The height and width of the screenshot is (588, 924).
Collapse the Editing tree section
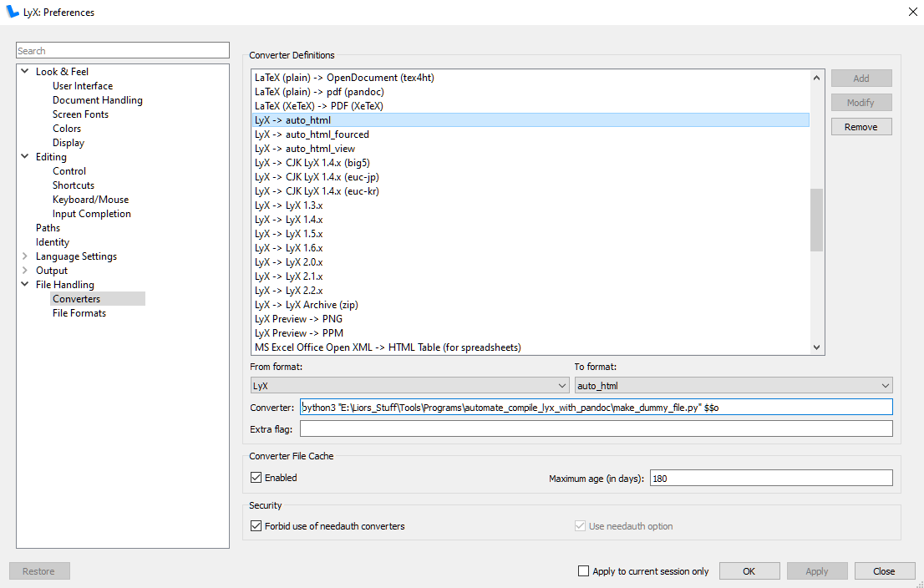point(25,157)
